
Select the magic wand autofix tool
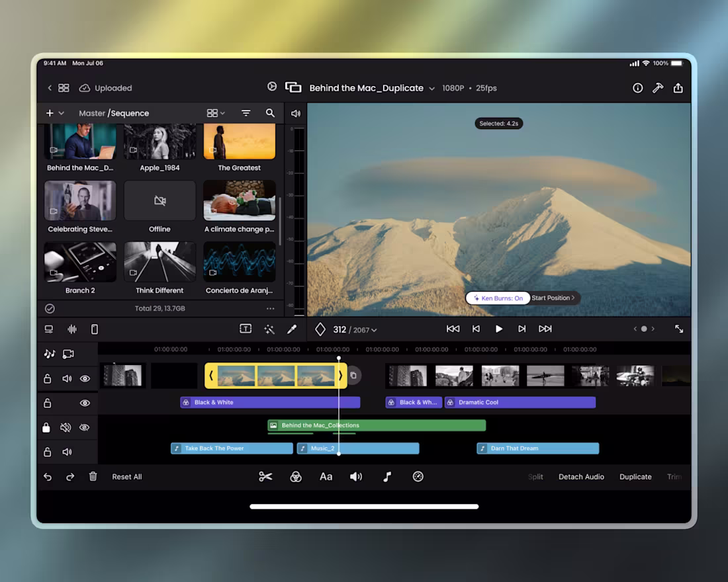coord(269,329)
